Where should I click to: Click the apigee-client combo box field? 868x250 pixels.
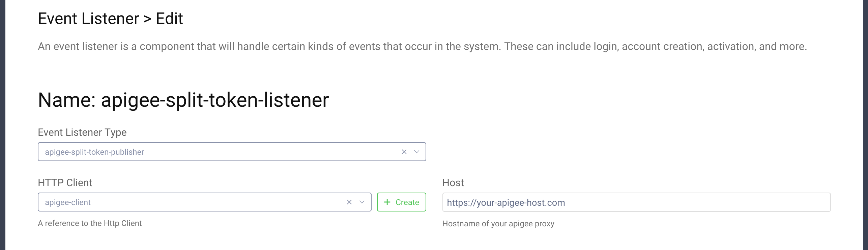click(185, 202)
